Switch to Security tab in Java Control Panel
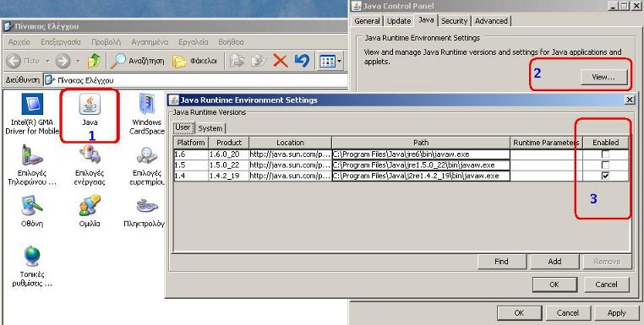Image resolution: width=644 pixels, height=325 pixels. (454, 21)
